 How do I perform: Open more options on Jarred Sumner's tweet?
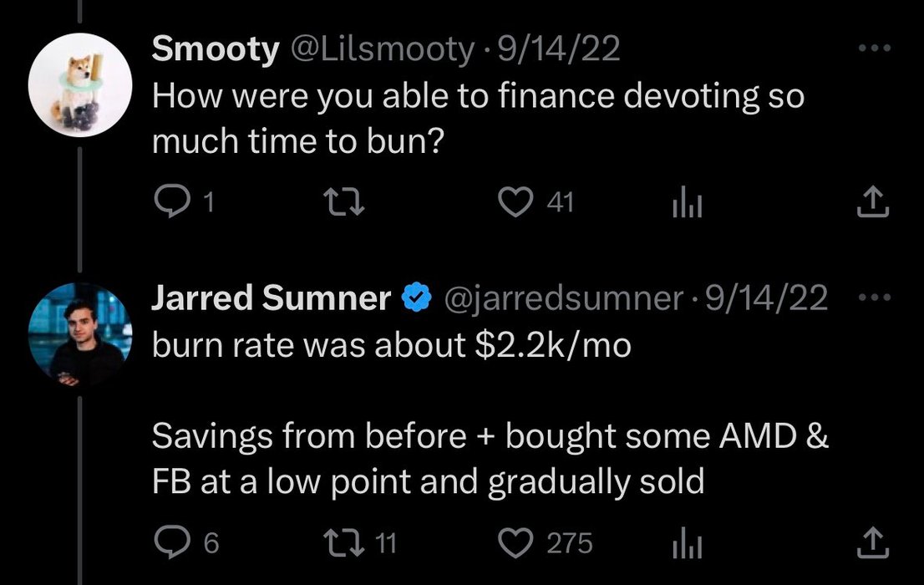pos(874,298)
